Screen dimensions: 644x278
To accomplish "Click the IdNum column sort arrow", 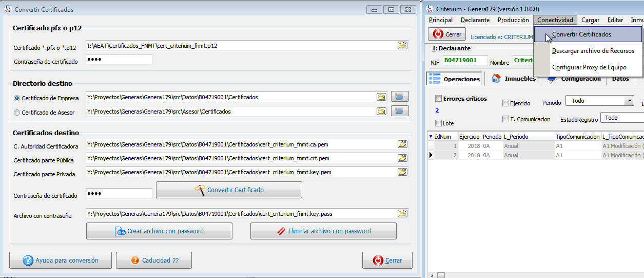I will (431, 137).
